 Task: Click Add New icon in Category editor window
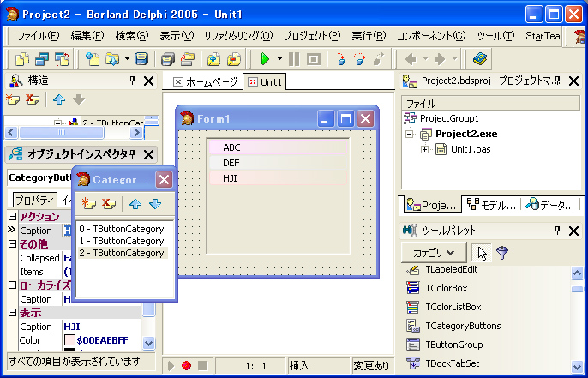tap(89, 204)
